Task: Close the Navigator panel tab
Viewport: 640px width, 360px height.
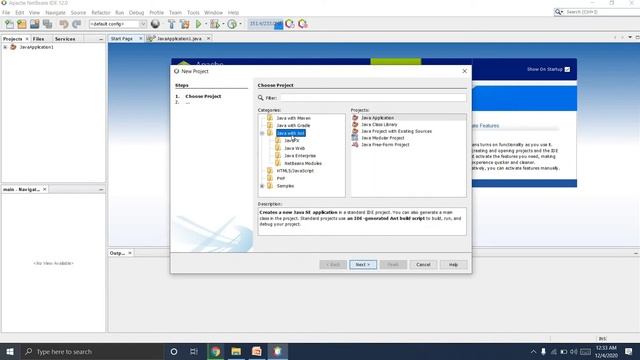Action: point(44,189)
